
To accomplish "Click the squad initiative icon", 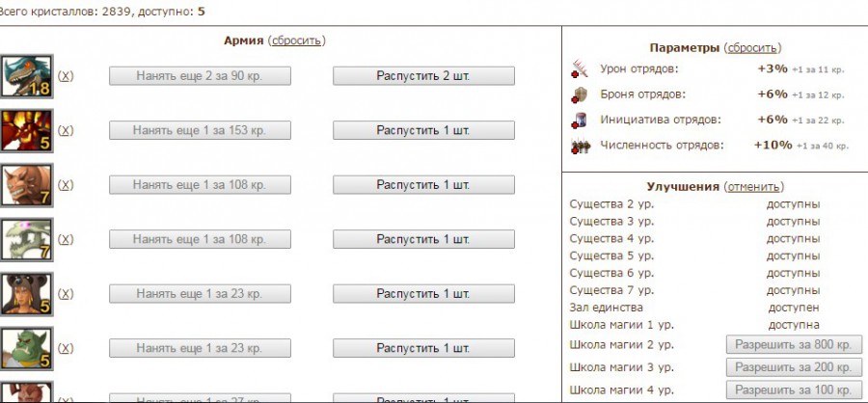I will (581, 121).
